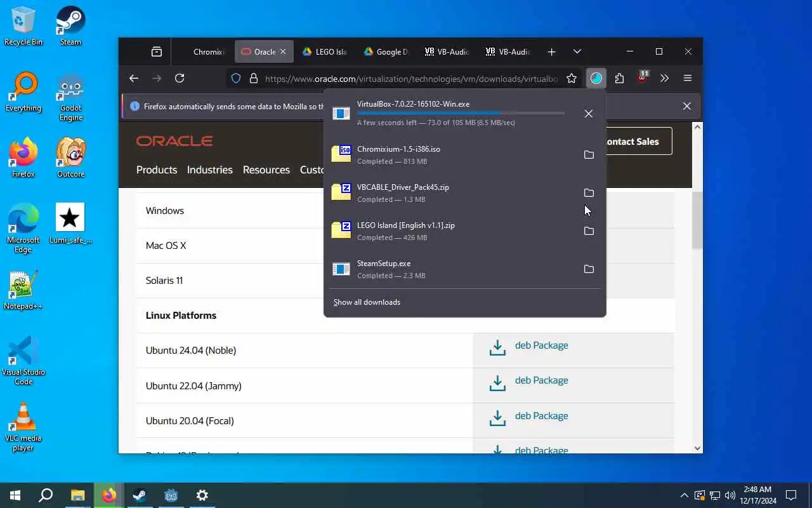812x508 pixels.
Task: Open File Explorer from the taskbar
Action: pos(77,495)
